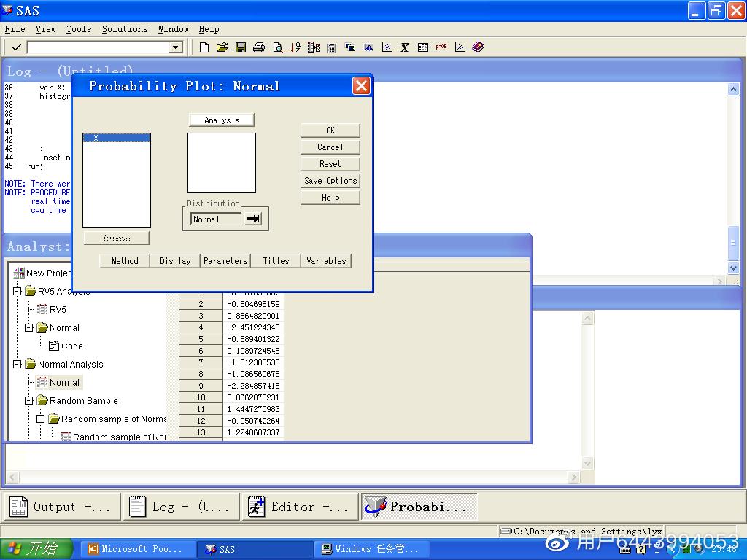Click the first scatter plot toolbar icon
The height and width of the screenshot is (560, 747).
[x=387, y=47]
